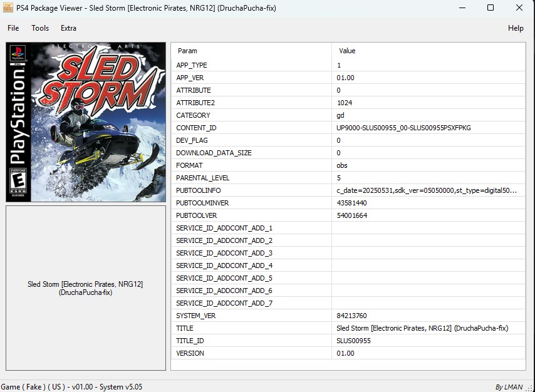Select the PUBTOOLMINVER parameter cell
This screenshot has height=392, width=535.
(x=251, y=203)
